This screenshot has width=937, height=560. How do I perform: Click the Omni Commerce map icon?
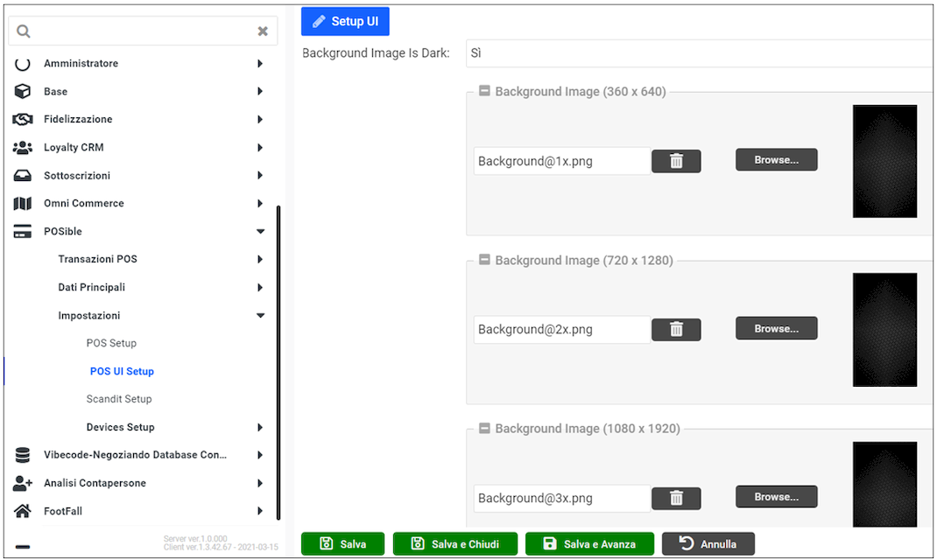tap(23, 203)
